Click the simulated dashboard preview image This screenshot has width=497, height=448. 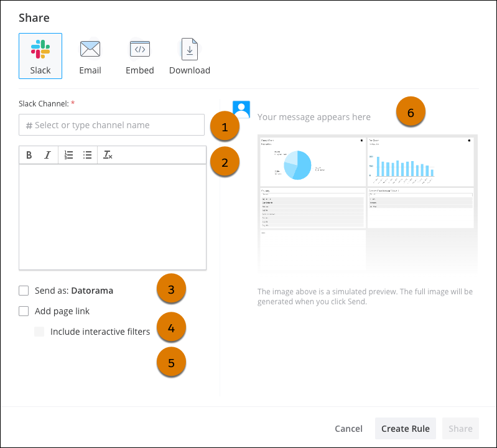pyautogui.click(x=368, y=203)
